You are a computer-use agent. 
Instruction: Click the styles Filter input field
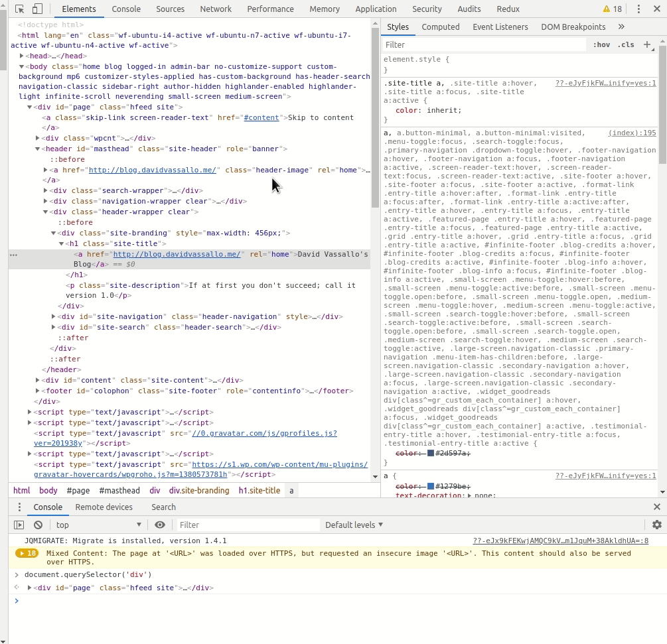pyautogui.click(x=484, y=44)
